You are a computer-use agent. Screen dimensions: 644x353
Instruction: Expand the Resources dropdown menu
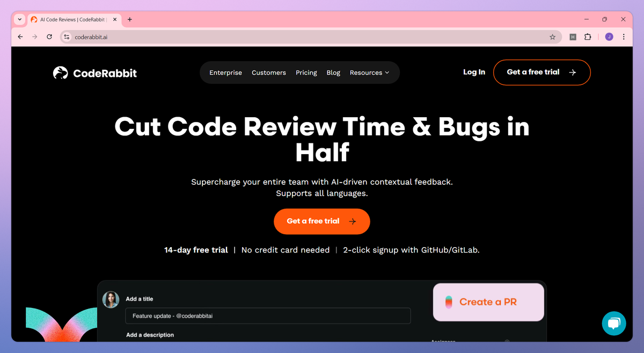[369, 73]
